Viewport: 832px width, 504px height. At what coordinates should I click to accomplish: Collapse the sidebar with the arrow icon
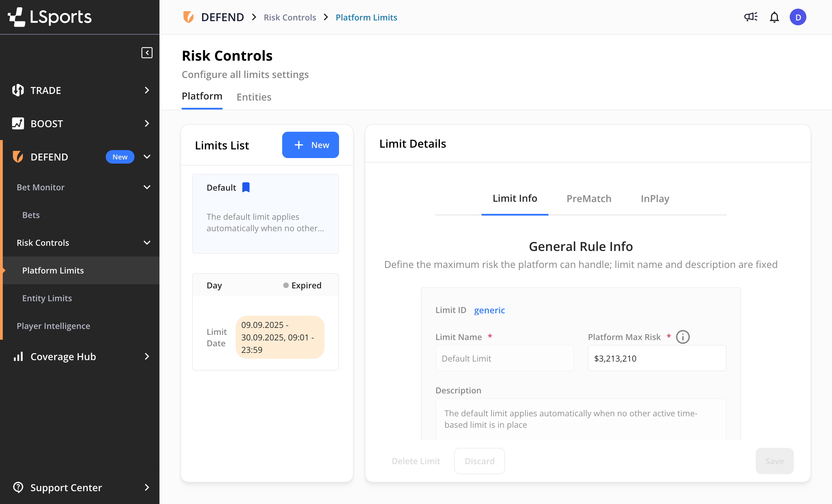[147, 53]
